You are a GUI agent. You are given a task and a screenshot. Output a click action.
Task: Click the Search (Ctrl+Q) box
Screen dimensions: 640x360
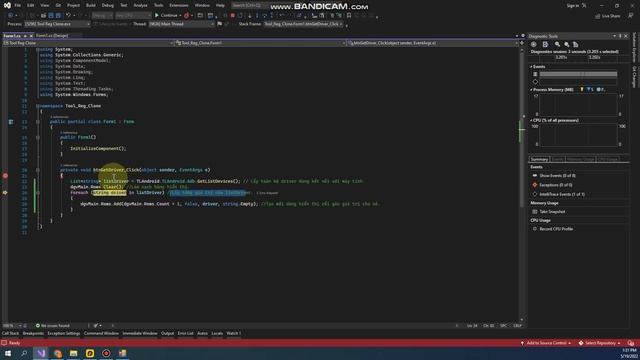(251, 5)
